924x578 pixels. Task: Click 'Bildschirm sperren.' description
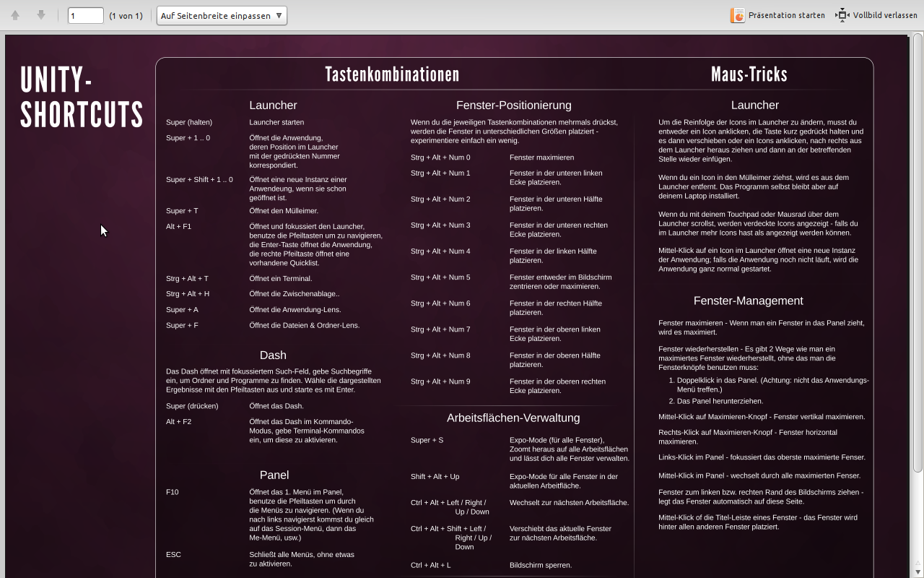pyautogui.click(x=541, y=565)
